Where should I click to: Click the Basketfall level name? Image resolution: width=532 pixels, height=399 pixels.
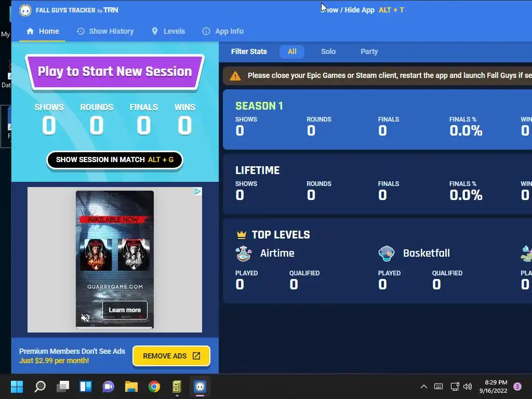pyautogui.click(x=427, y=253)
